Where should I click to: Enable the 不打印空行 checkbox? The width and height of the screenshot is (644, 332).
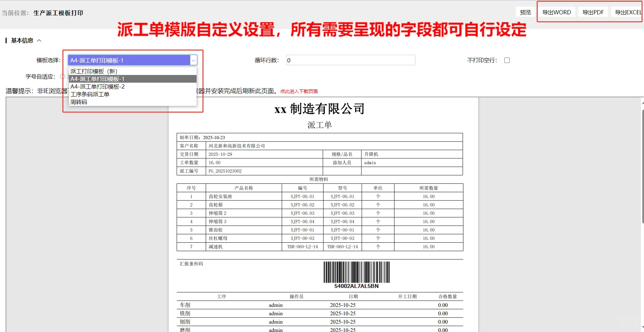coord(507,60)
